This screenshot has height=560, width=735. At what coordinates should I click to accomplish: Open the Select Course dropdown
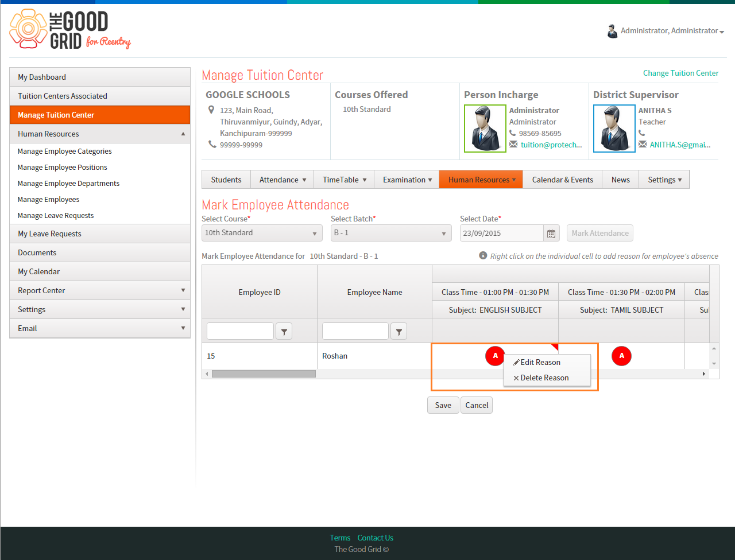(x=262, y=233)
